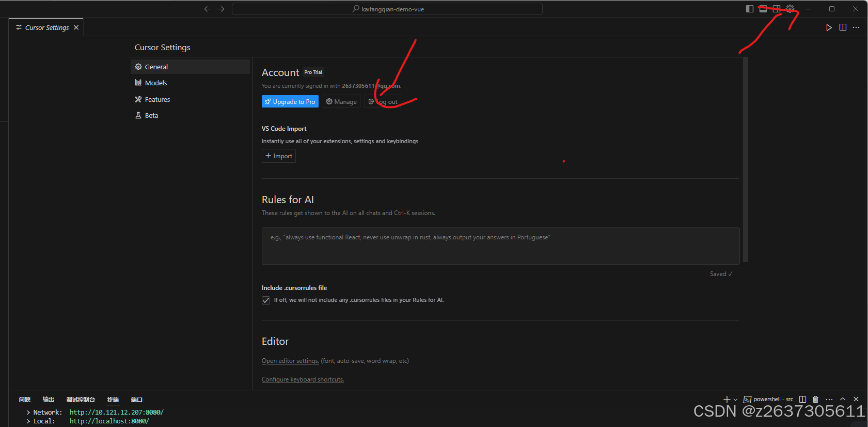
Task: Focus the Rules for AI text box
Action: (x=500, y=246)
